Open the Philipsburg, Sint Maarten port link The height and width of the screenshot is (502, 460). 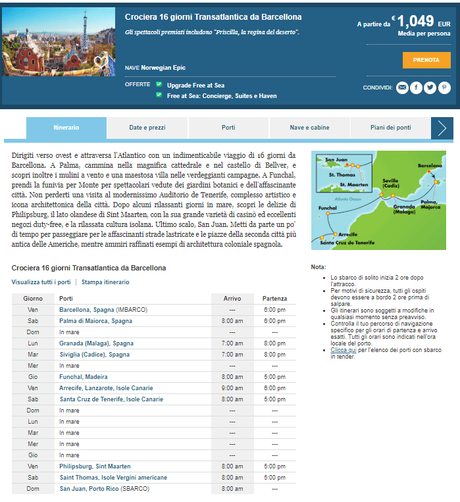(x=95, y=466)
